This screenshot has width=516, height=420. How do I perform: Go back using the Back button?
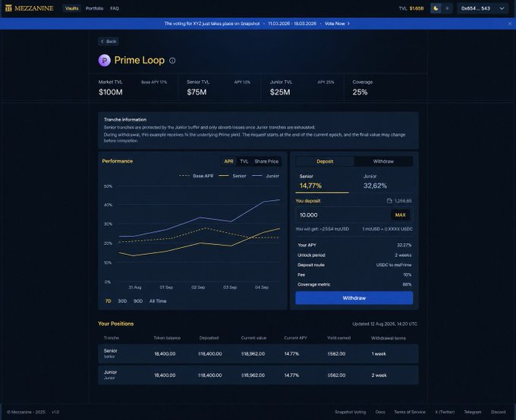109,42
